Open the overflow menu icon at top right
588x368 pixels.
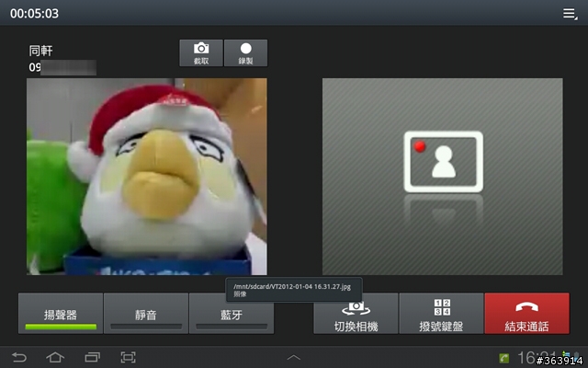point(570,14)
